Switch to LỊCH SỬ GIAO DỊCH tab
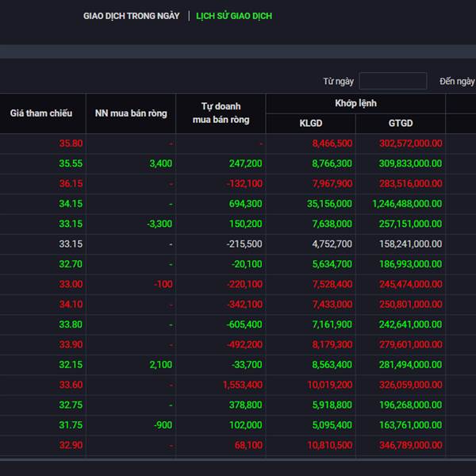476x476 pixels. 234,16
